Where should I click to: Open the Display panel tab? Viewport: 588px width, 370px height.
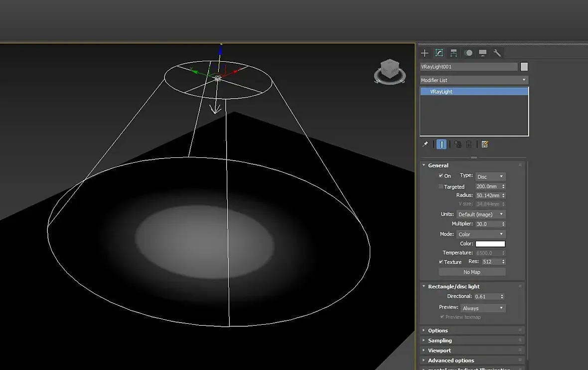tap(483, 53)
